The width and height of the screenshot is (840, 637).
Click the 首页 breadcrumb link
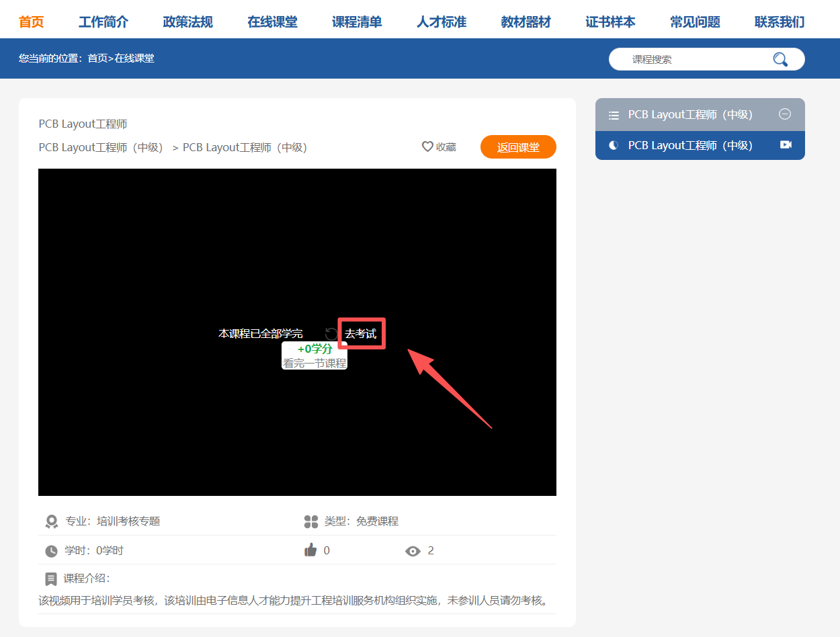click(x=97, y=58)
